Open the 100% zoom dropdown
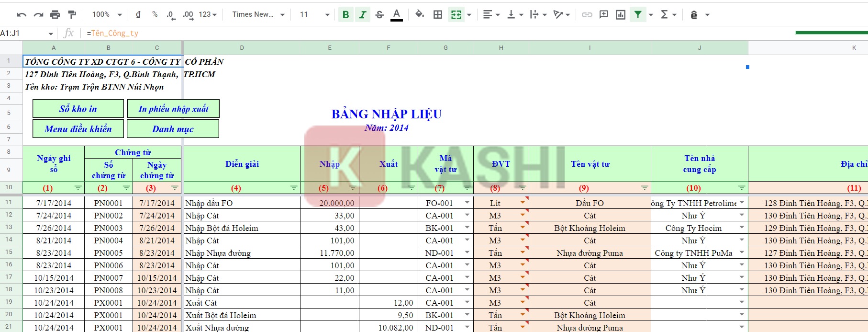 [x=107, y=14]
